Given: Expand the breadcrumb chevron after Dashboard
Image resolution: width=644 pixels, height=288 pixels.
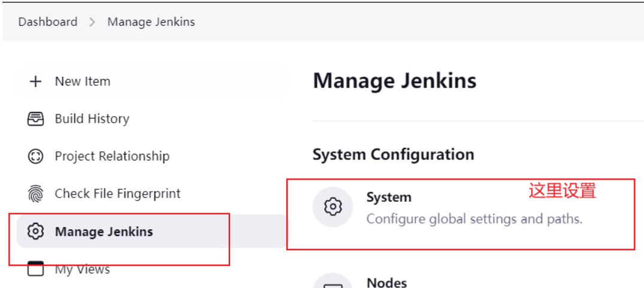Looking at the screenshot, I should pos(92,22).
